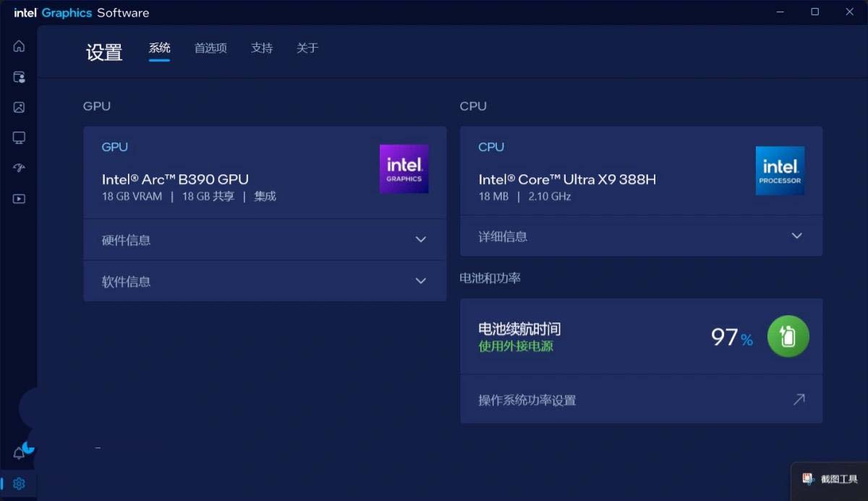This screenshot has width=868, height=501.
Task: Minimize the Intel Graphics Software window
Action: (780, 12)
